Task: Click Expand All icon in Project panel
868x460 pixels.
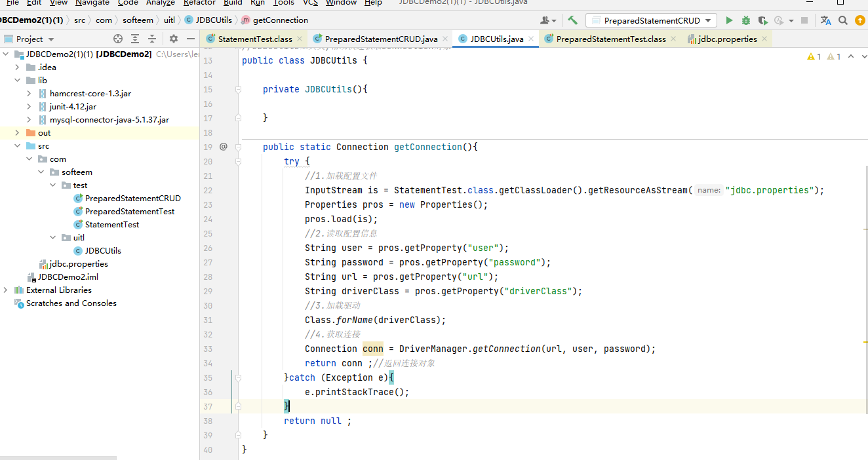Action: pyautogui.click(x=135, y=39)
